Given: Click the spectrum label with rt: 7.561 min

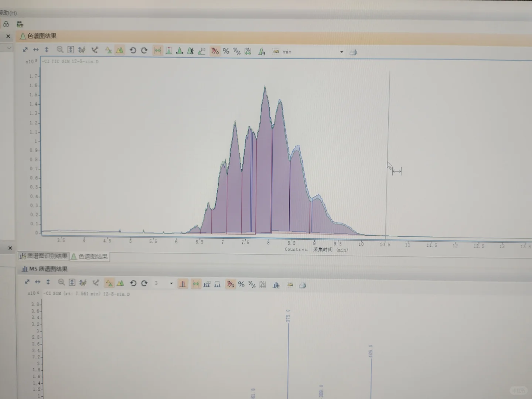Looking at the screenshot, I should pyautogui.click(x=86, y=294).
